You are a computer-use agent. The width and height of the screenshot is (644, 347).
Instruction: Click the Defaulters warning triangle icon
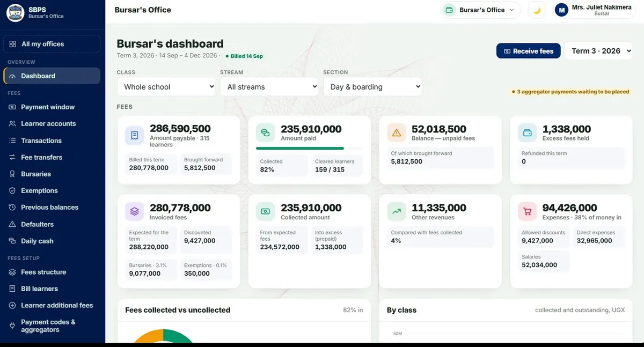[12, 224]
